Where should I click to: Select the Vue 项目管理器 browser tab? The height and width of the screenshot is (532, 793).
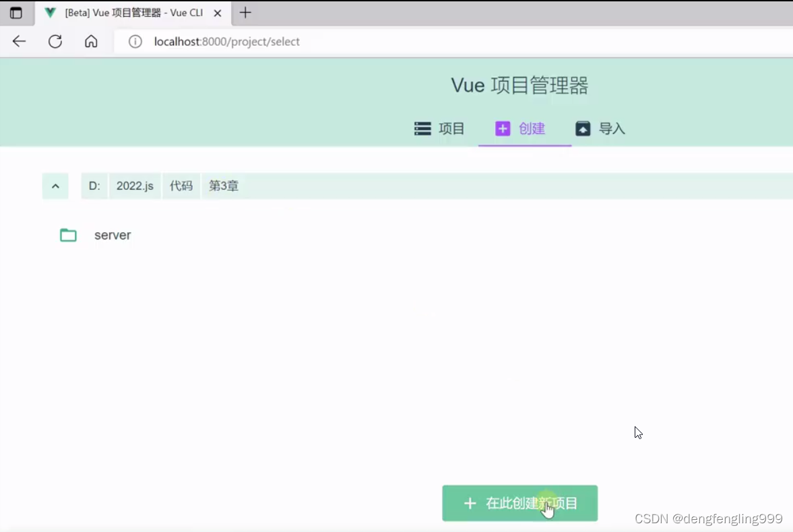point(133,13)
